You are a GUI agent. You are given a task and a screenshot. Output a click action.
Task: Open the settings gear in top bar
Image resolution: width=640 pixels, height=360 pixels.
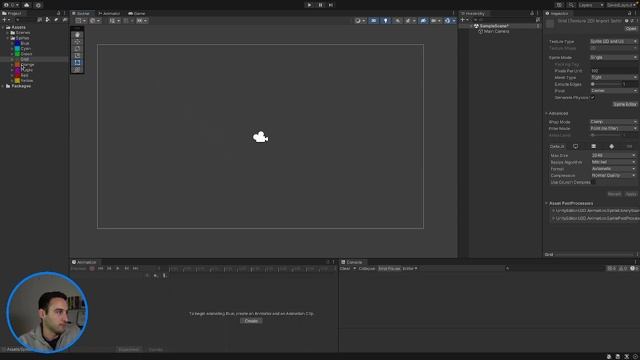click(x=38, y=5)
